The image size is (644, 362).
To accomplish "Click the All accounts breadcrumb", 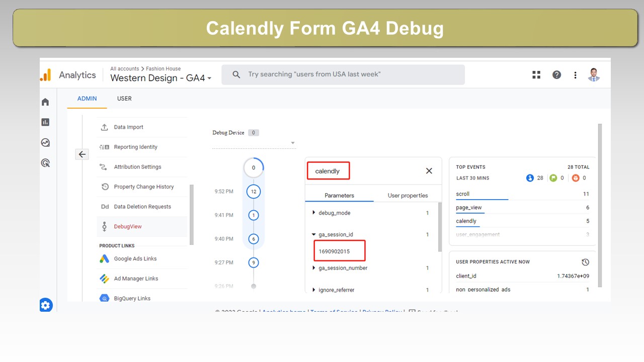I will pyautogui.click(x=124, y=69).
